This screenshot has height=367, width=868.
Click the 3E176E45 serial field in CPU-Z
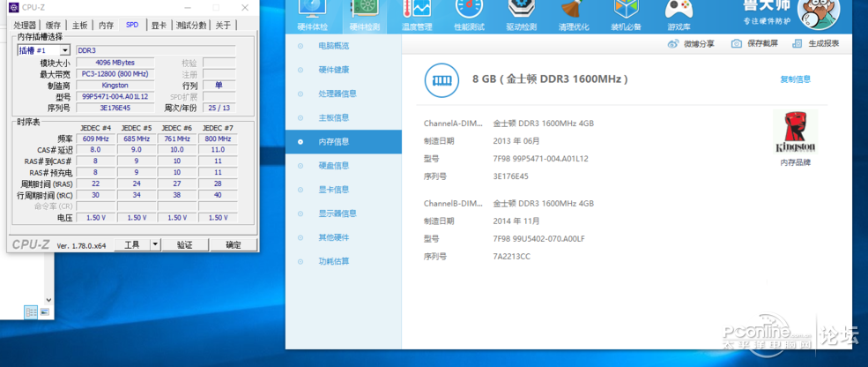tap(115, 108)
